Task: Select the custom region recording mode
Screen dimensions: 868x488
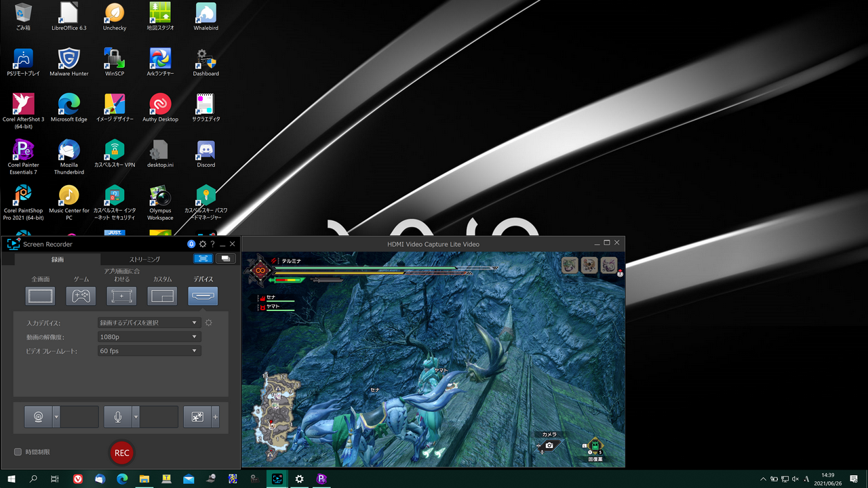Action: click(x=162, y=296)
